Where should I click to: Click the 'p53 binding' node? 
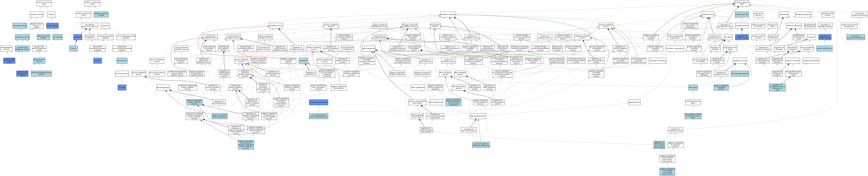click(58, 37)
